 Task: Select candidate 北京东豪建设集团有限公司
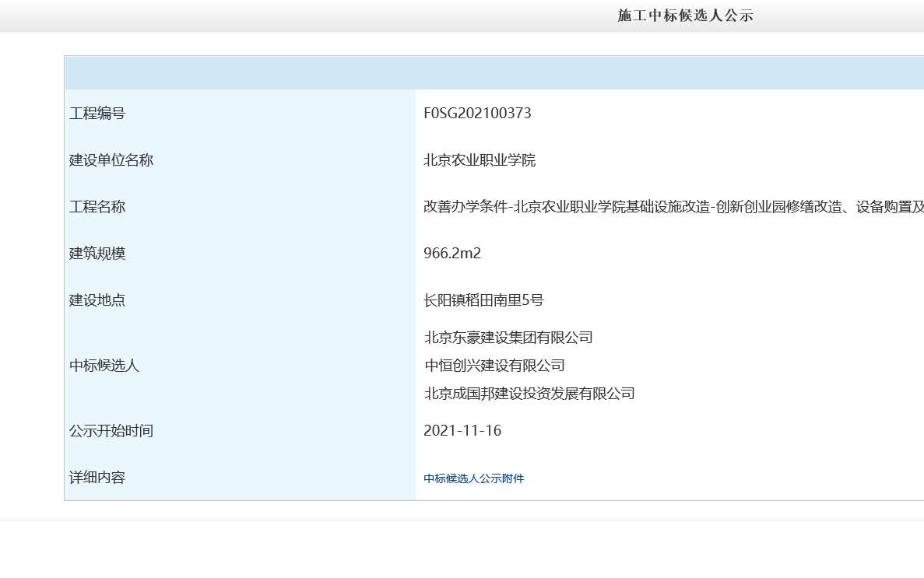tap(508, 338)
